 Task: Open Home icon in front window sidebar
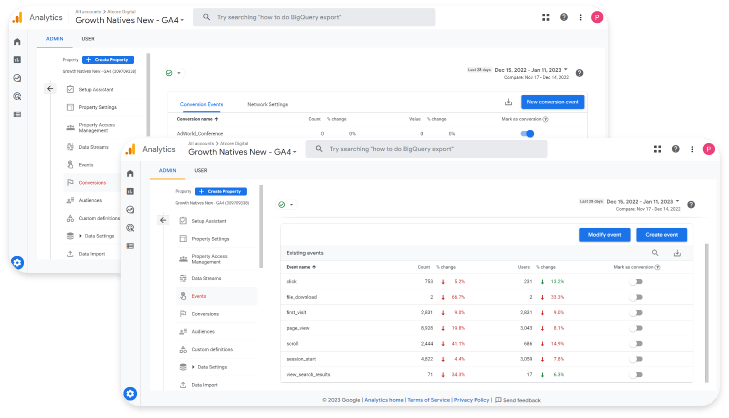tap(130, 173)
